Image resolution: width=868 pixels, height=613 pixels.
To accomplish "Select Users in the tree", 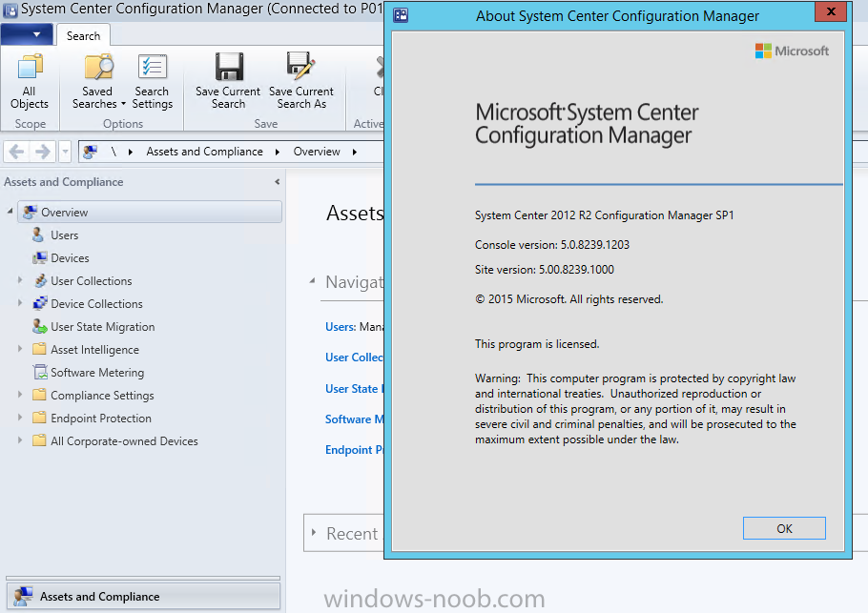I will click(64, 235).
